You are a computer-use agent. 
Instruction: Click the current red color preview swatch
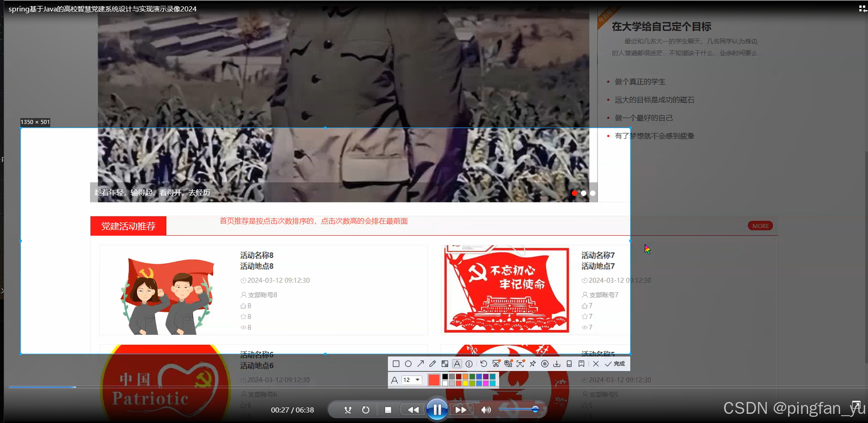click(434, 380)
